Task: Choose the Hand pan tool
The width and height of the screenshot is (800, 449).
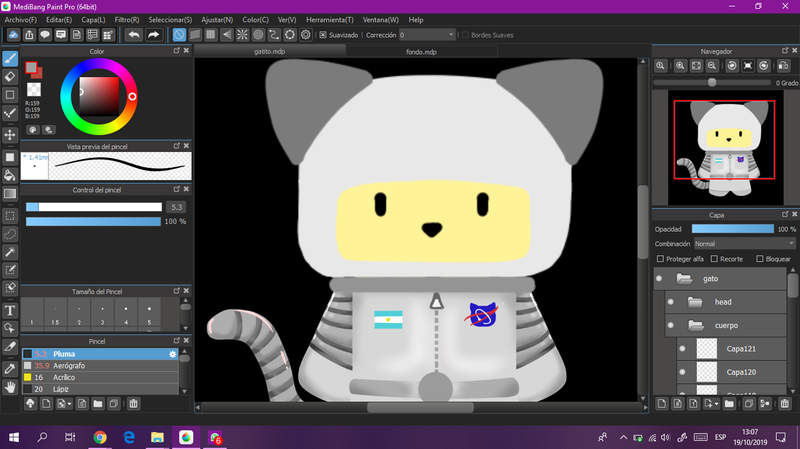Action: (x=10, y=385)
